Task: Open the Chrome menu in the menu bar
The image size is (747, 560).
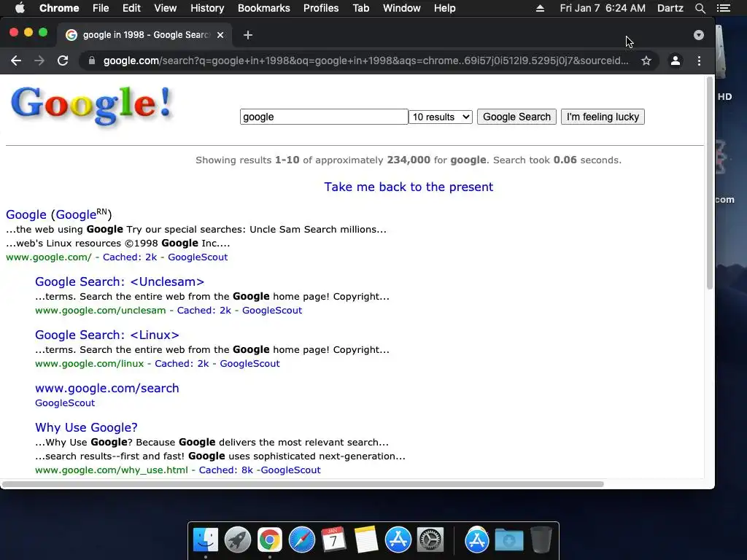Action: click(59, 8)
